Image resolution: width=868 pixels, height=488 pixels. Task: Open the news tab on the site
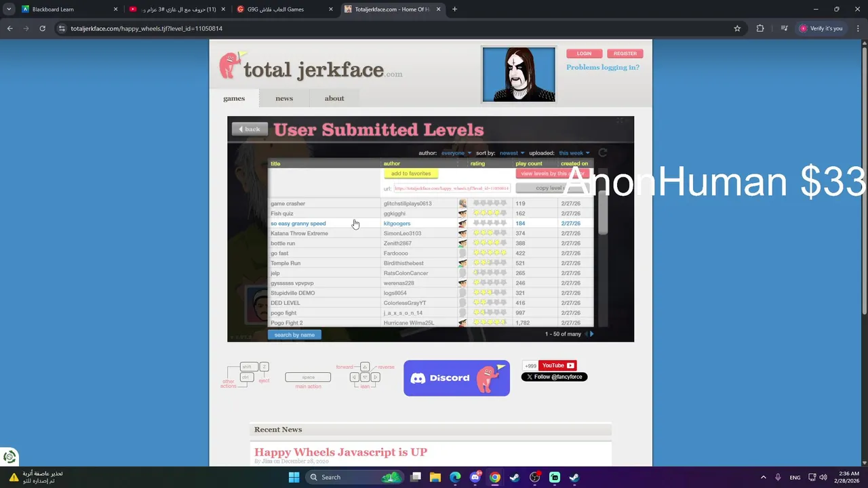point(284,98)
